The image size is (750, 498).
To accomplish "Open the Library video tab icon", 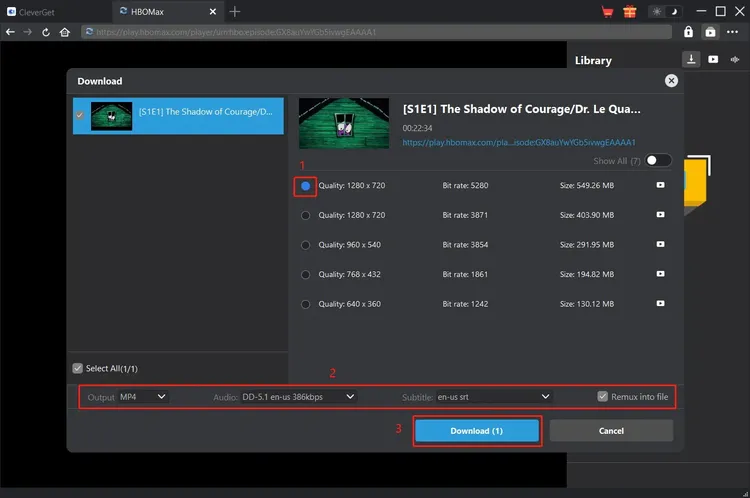I will point(713,60).
